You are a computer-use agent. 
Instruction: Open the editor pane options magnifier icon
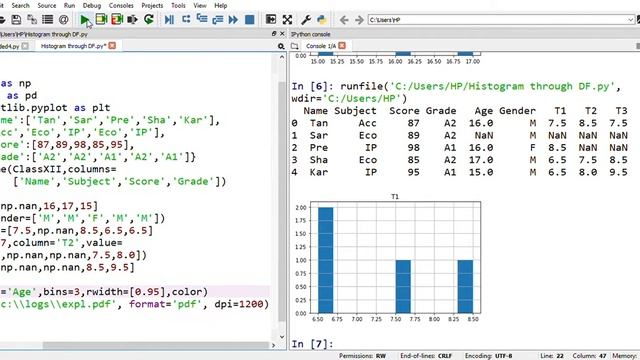click(x=281, y=47)
